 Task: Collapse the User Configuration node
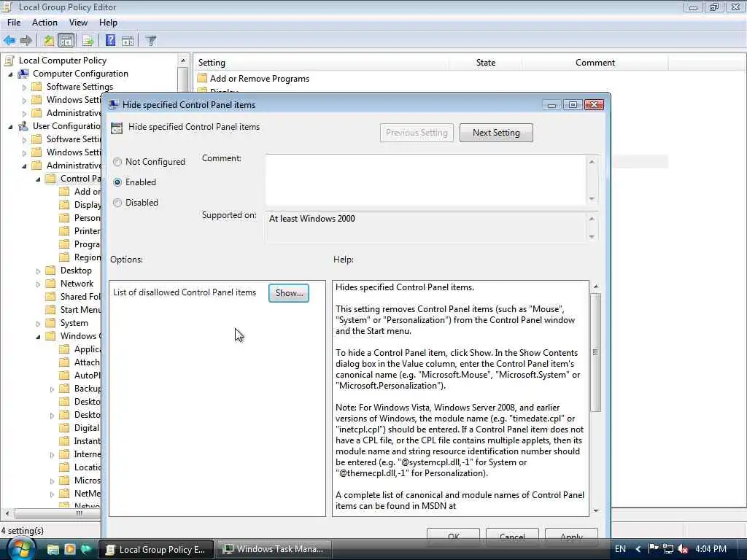pyautogui.click(x=10, y=127)
